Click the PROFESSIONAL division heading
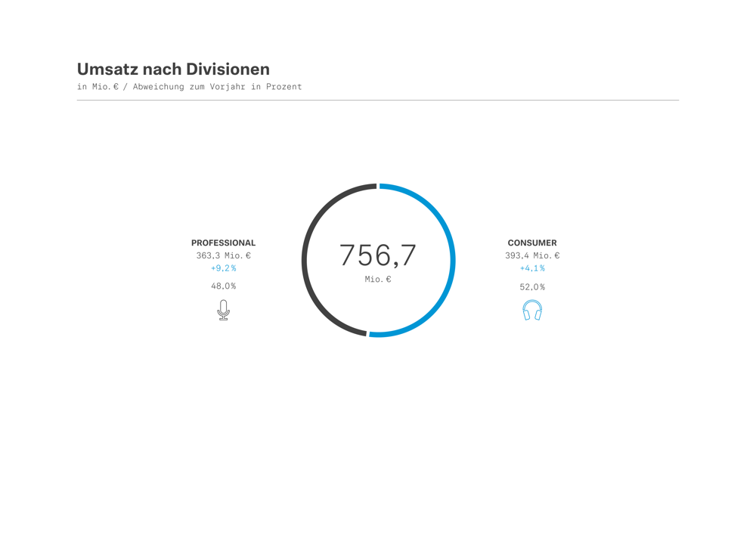This screenshot has height=535, width=756. click(223, 243)
